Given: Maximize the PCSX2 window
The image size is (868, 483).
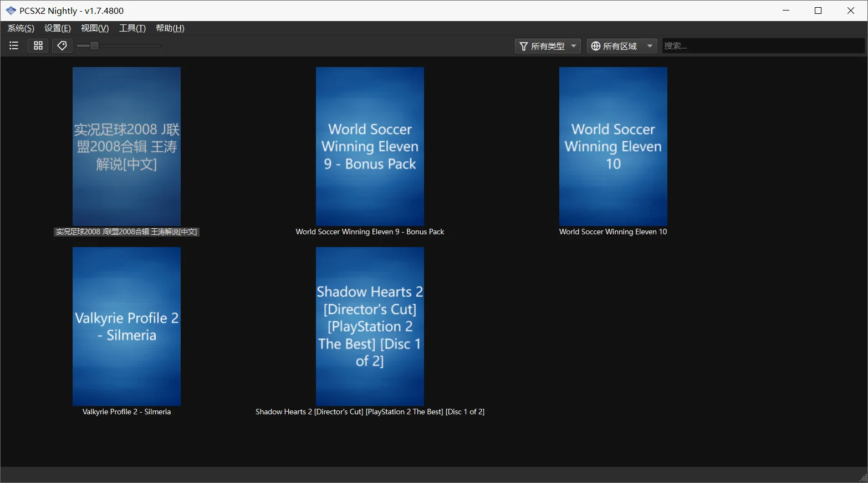Looking at the screenshot, I should click(x=818, y=11).
